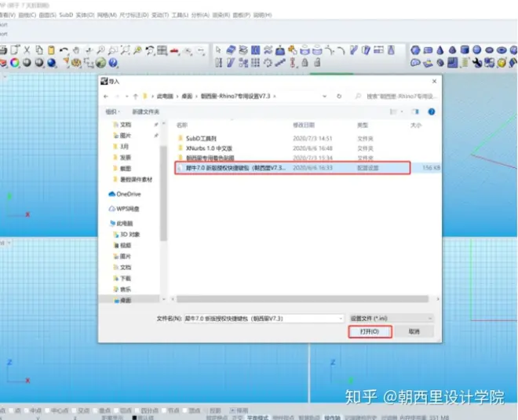Image resolution: width=518 pixels, height=420 pixels.
Task: Toggle the 切点 osnap checkbox
Action: tap(116, 411)
